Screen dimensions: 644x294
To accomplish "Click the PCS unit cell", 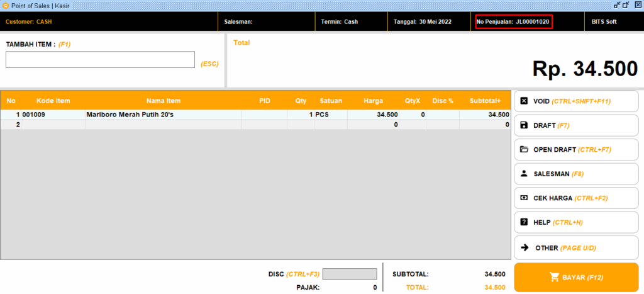I will [x=331, y=115].
